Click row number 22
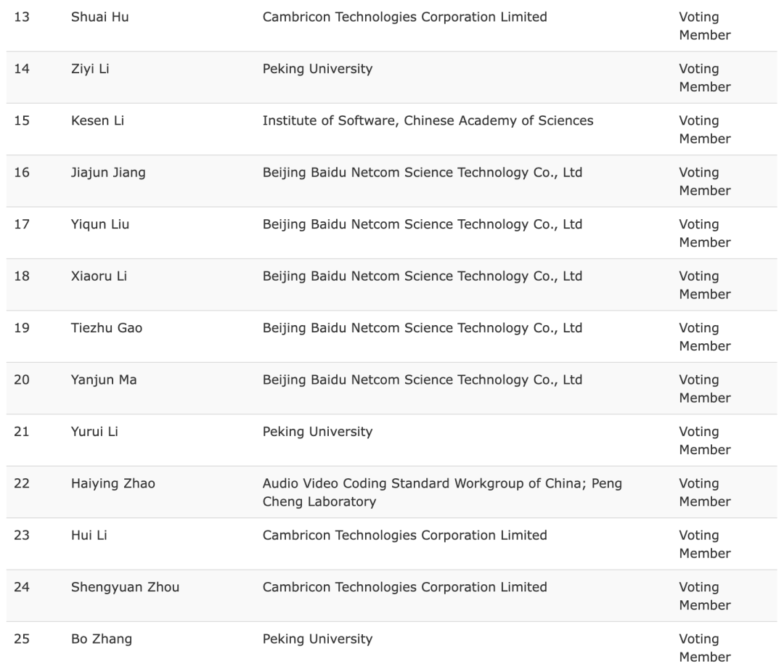Screen dimensions: 784x672 pos(22,483)
